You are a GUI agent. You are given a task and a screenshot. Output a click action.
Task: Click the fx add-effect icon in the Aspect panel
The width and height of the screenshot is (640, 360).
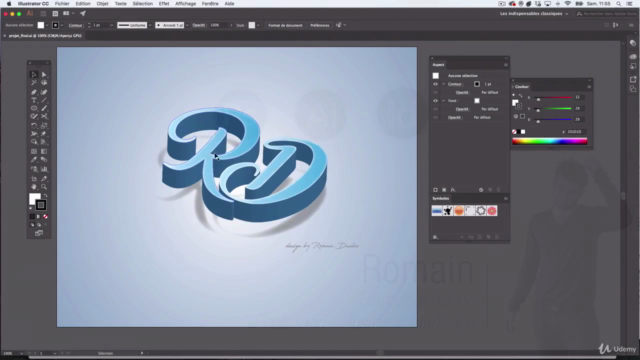(453, 190)
